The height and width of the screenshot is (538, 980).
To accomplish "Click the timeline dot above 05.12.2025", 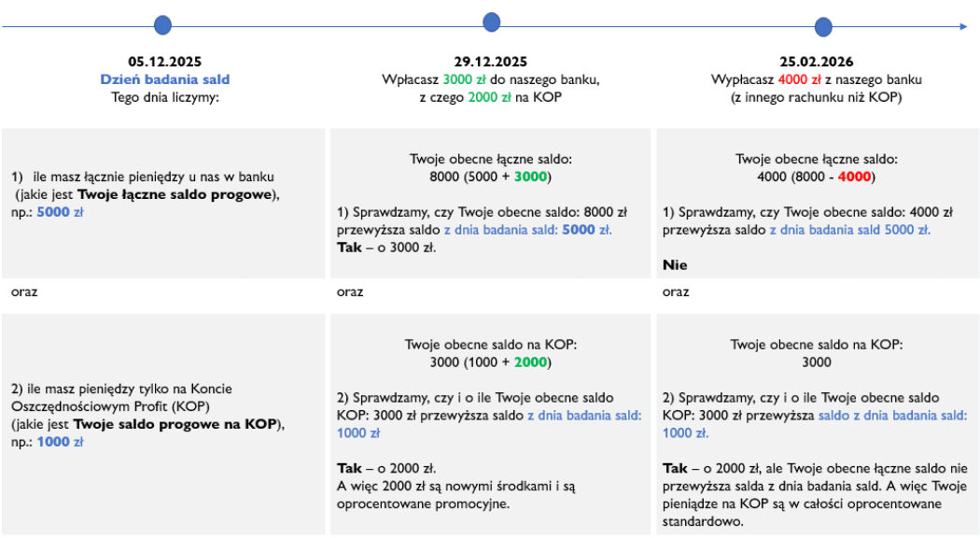I will [163, 25].
